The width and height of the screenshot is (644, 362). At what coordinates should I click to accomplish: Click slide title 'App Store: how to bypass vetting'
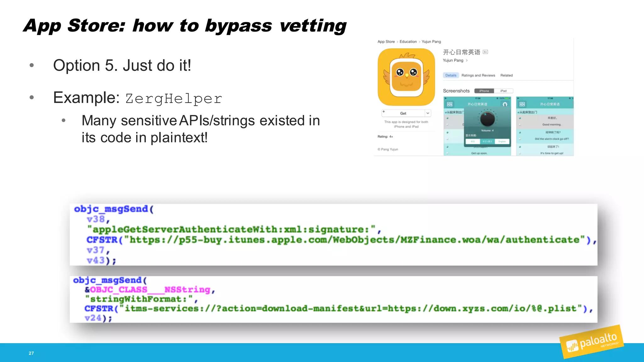pos(185,26)
